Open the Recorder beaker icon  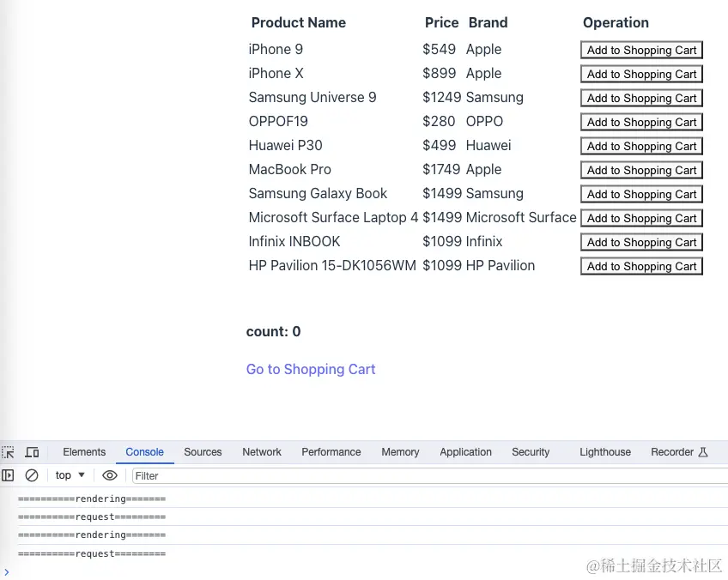[x=703, y=452]
